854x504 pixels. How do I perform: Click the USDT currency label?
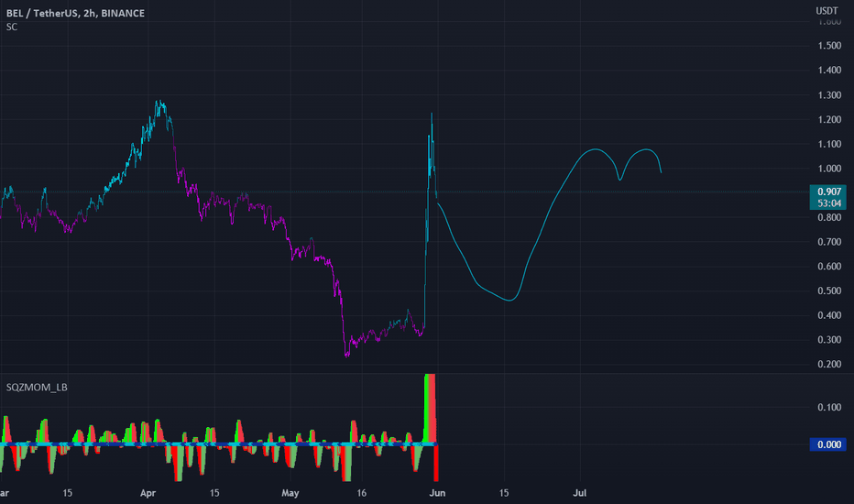pos(827,11)
